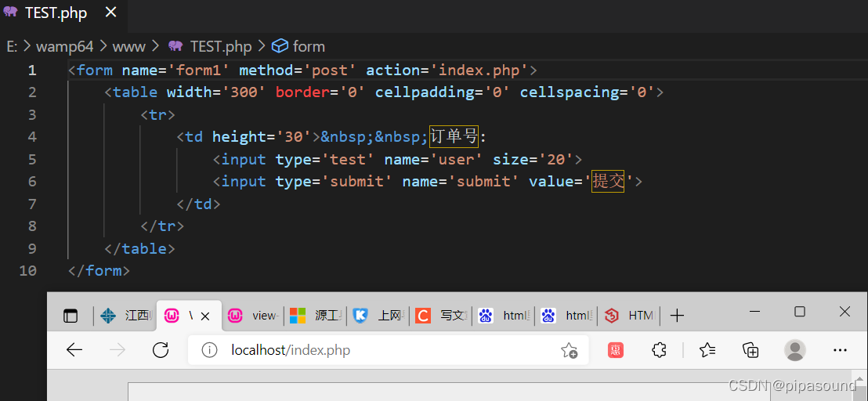The image size is (868, 401).
Task: Click the red 惠 shopping extension icon
Action: [x=616, y=349]
